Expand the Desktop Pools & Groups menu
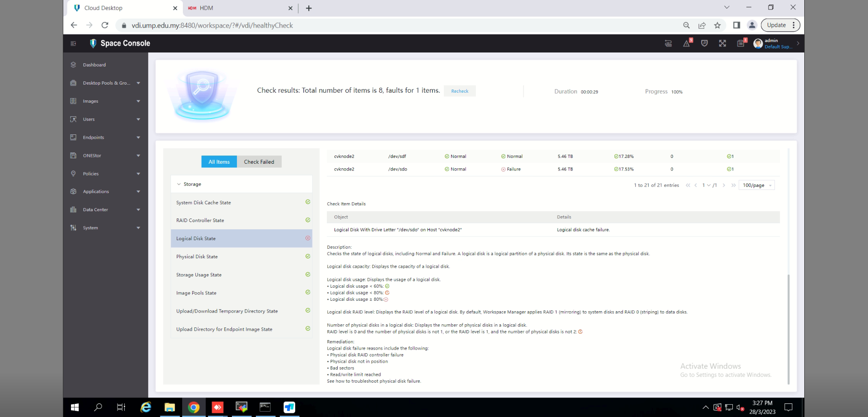 pos(106,83)
